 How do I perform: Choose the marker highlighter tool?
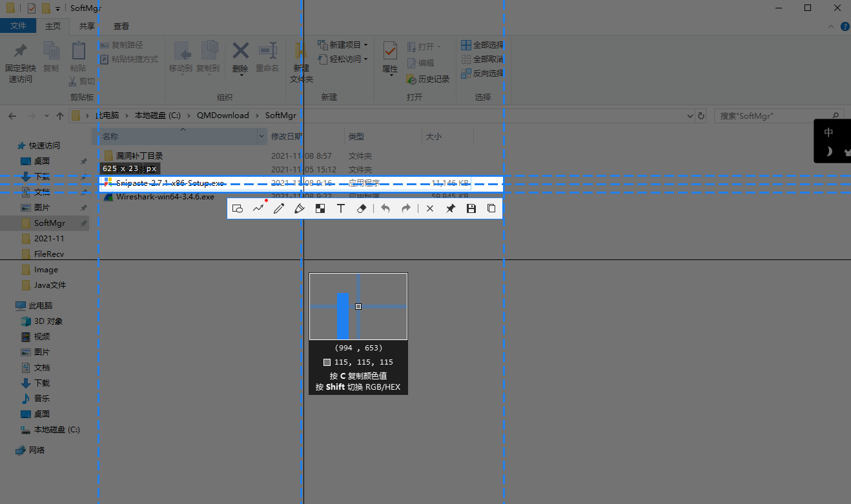coord(300,208)
